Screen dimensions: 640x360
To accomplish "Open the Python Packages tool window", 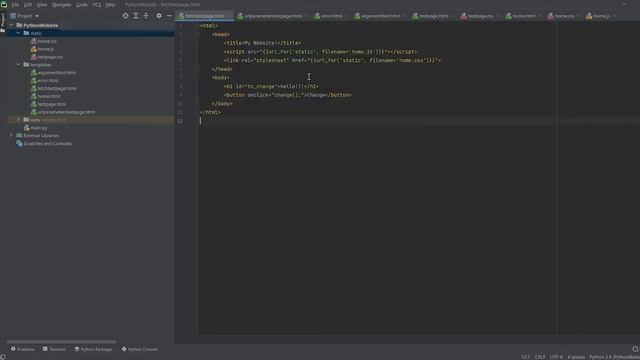I will click(93, 349).
